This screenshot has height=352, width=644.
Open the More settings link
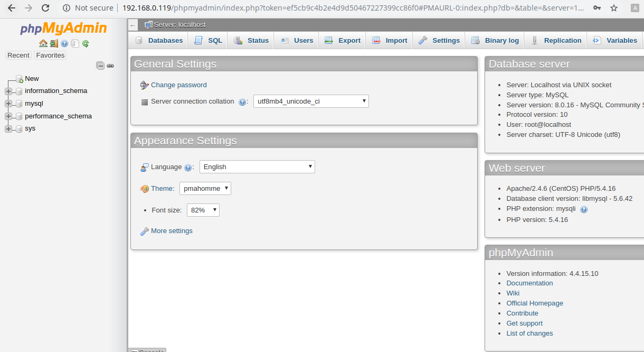click(172, 231)
